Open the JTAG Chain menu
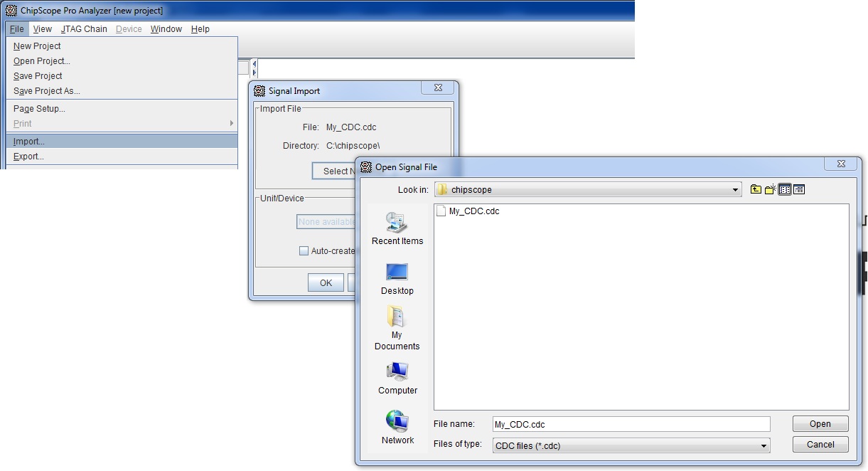This screenshot has width=868, height=471. tap(84, 29)
